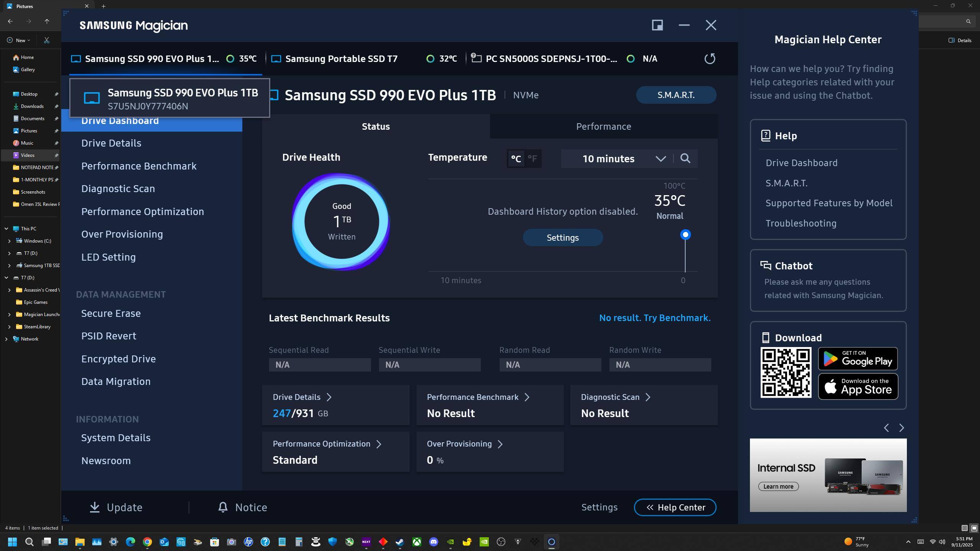Select Samsung Portable SSD T7 drive tab
Image resolution: width=980 pixels, height=551 pixels.
pyautogui.click(x=341, y=59)
